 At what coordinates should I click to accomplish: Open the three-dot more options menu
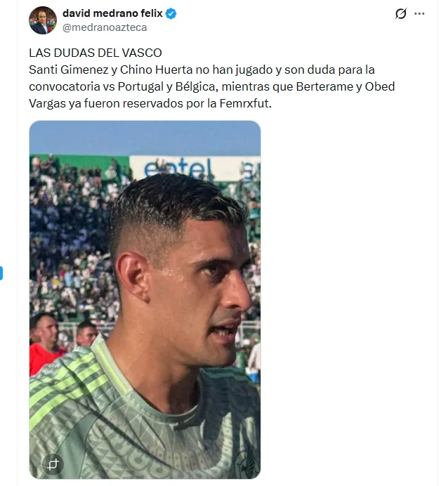pyautogui.click(x=419, y=13)
